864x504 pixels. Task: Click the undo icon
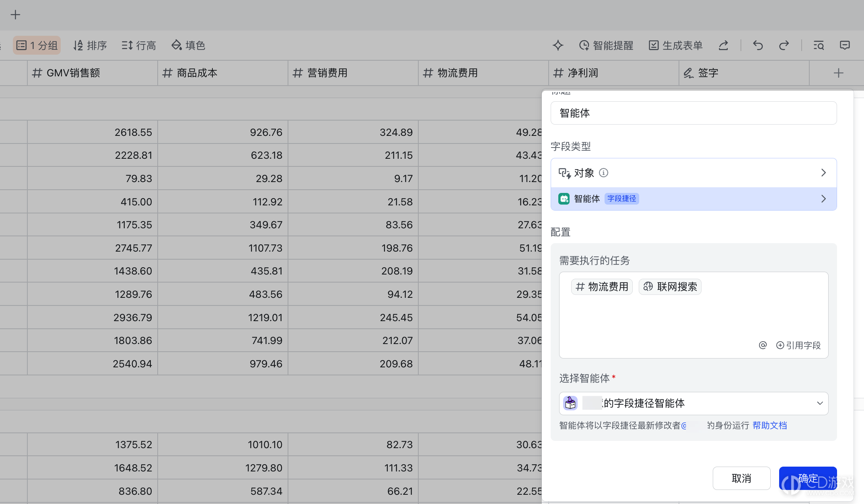[x=758, y=45]
